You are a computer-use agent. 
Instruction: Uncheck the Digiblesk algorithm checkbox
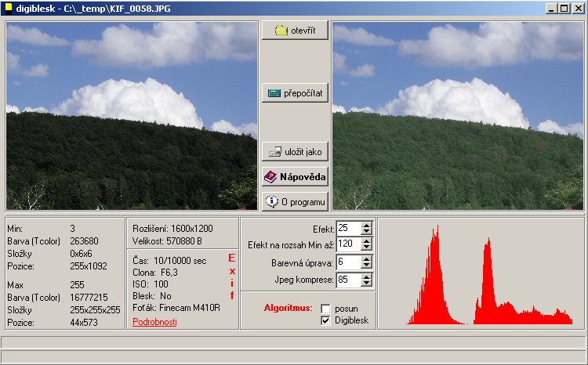325,320
